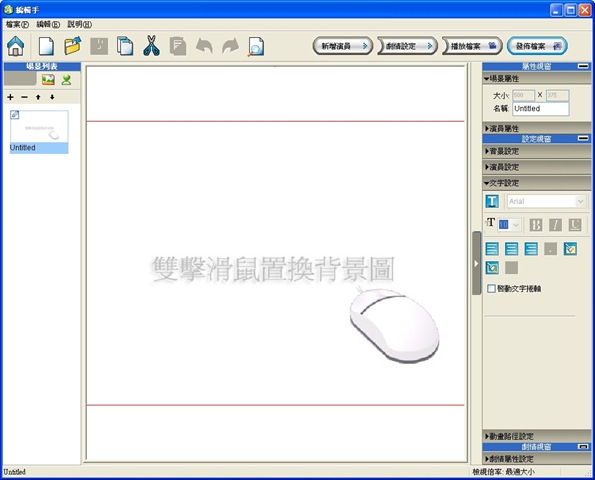
Task: Expand 演員屬性 section
Action: [x=537, y=129]
